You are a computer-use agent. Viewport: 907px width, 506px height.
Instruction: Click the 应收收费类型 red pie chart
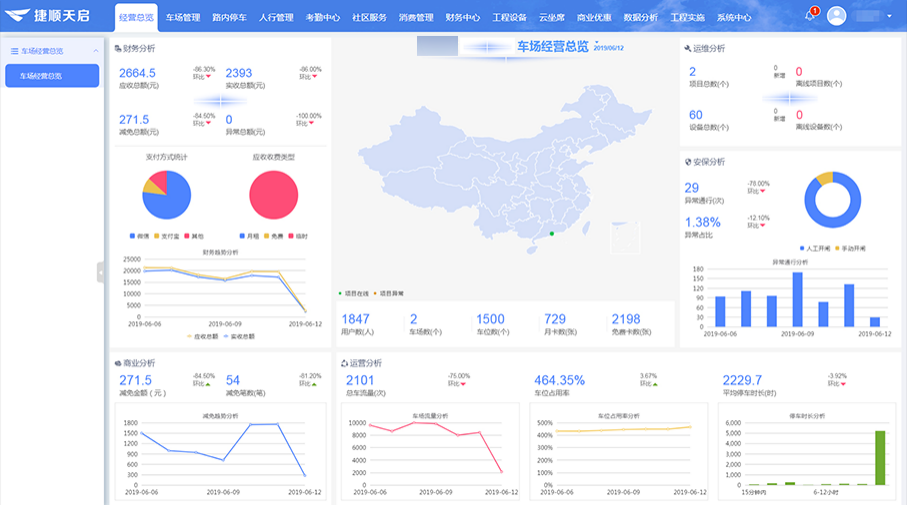[x=274, y=195]
